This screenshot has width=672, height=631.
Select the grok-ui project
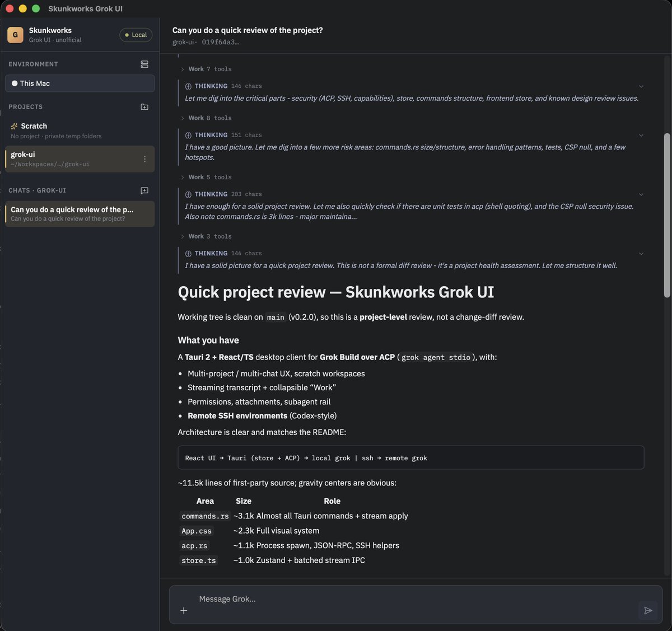80,159
